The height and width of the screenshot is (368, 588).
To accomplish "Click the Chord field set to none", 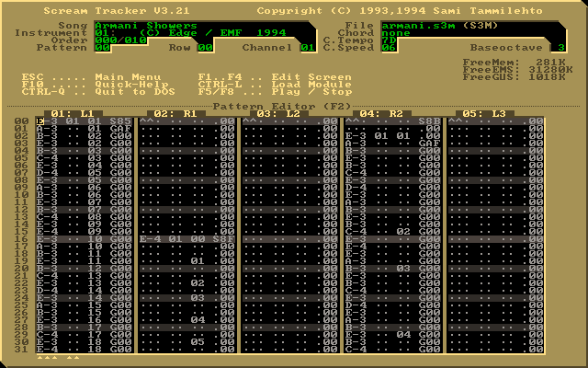I will (396, 32).
